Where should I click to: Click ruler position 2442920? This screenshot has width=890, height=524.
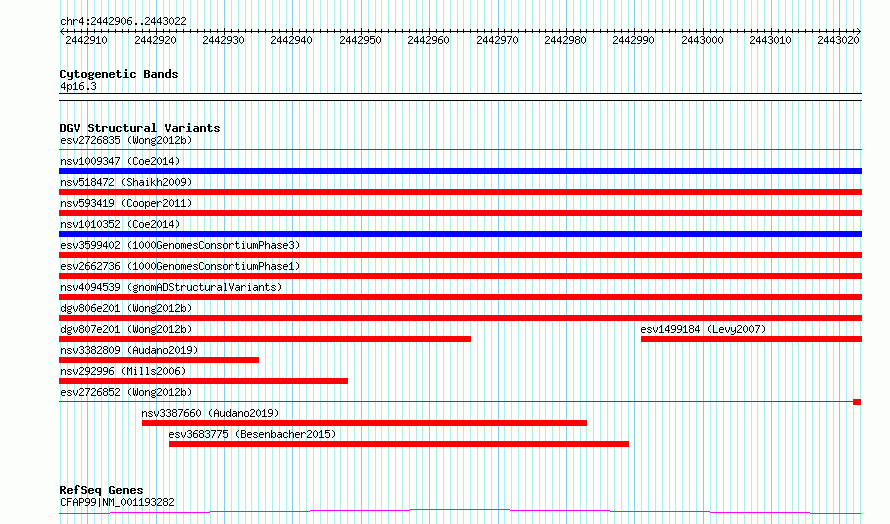coord(155,40)
